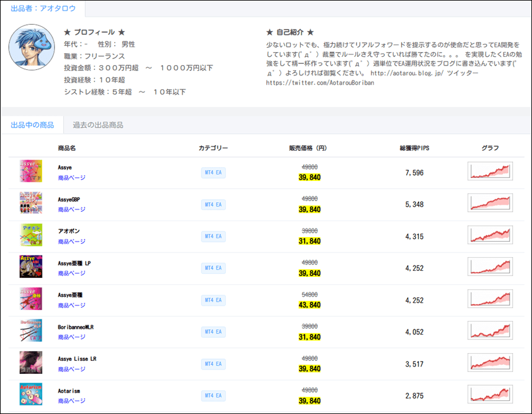The width and height of the screenshot is (532, 414).
Task: Select the アオポン product thumbnail image
Action: click(x=31, y=235)
